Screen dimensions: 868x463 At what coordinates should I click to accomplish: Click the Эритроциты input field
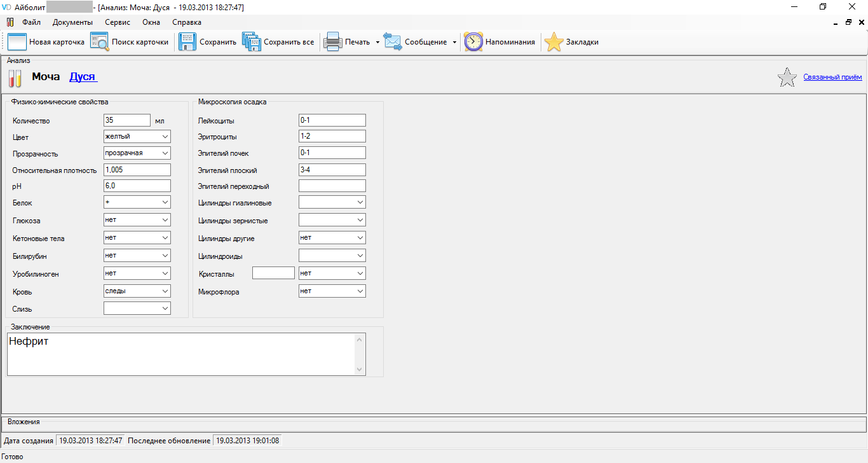[332, 136]
